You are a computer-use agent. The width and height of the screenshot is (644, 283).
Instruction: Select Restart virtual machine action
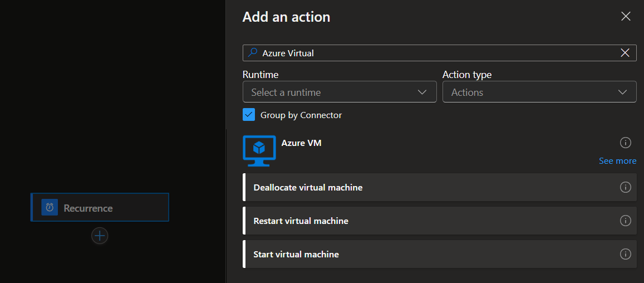point(440,221)
